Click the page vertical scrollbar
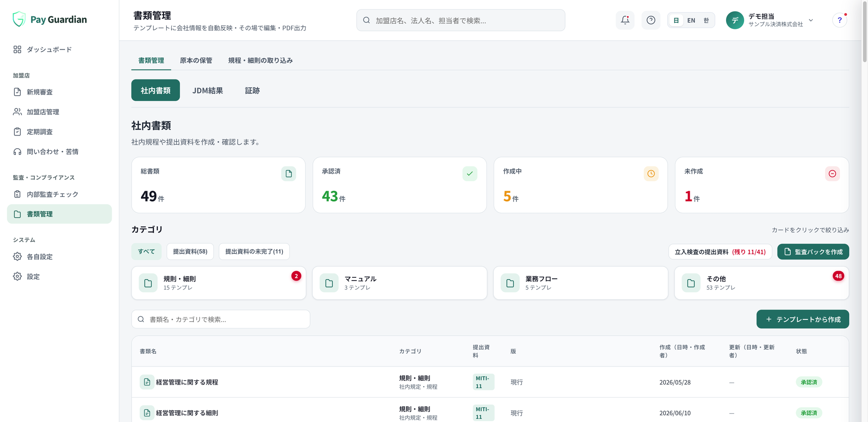Screen dimensions: 868x422 click(x=865, y=32)
